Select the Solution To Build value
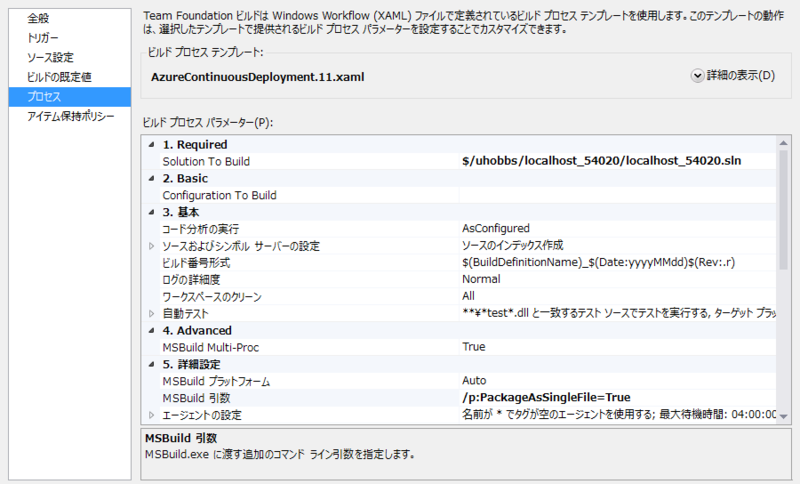 (x=602, y=161)
